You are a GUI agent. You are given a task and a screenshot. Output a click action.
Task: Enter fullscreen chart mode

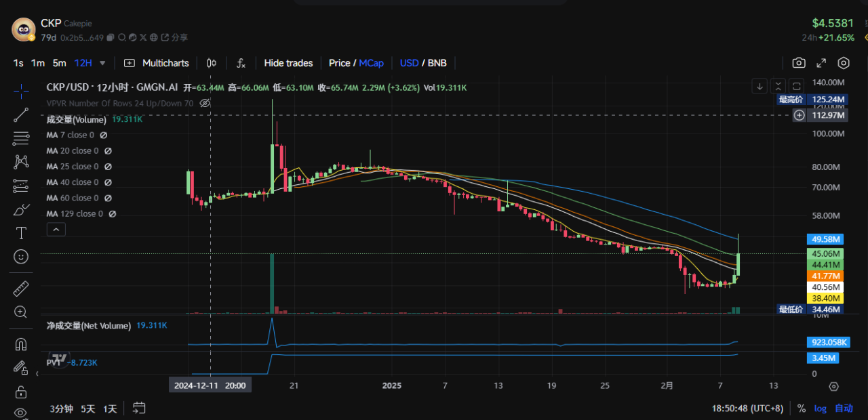tap(821, 63)
